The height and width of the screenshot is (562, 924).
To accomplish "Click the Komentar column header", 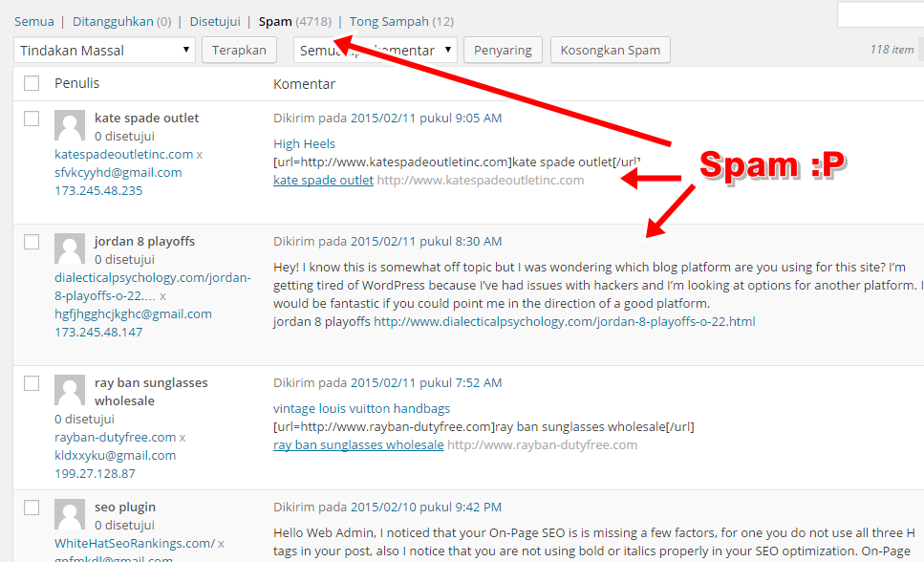I will pyautogui.click(x=304, y=84).
